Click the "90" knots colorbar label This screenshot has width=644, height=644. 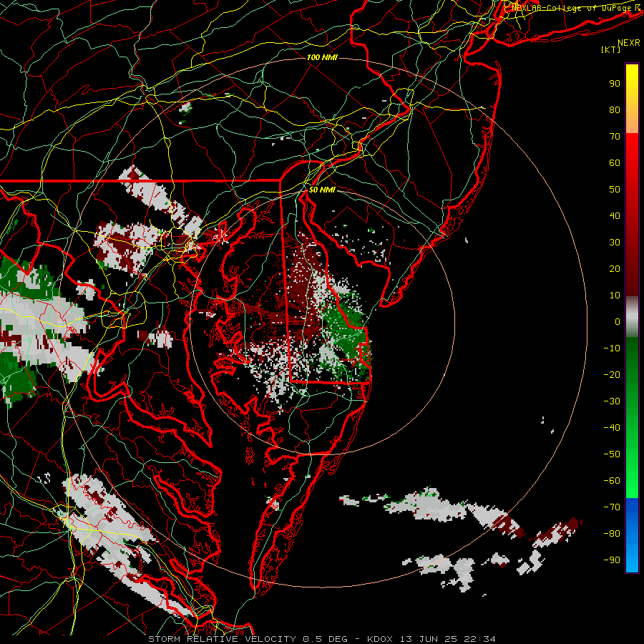tap(615, 84)
